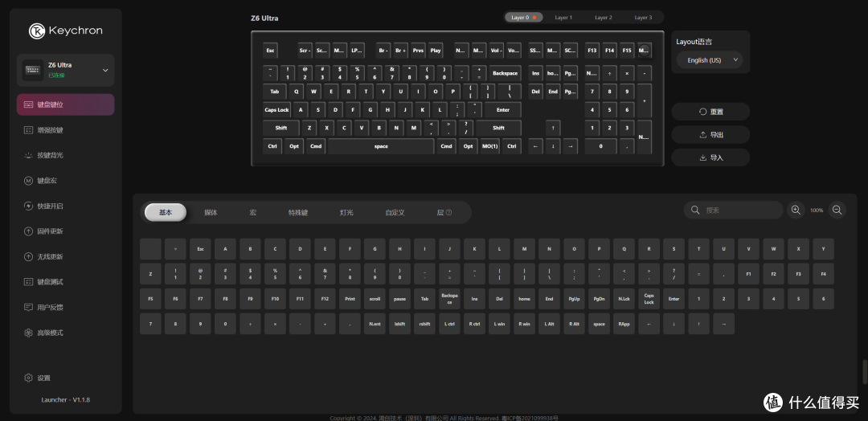Click the 导入 import button
This screenshot has height=421, width=868.
tap(710, 157)
